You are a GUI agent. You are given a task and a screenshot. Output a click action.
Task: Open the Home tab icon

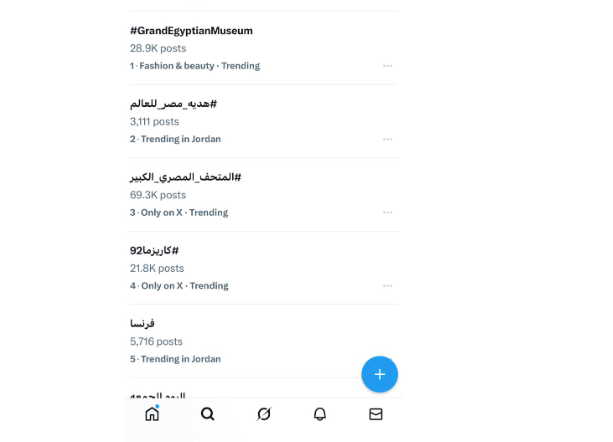pos(152,413)
